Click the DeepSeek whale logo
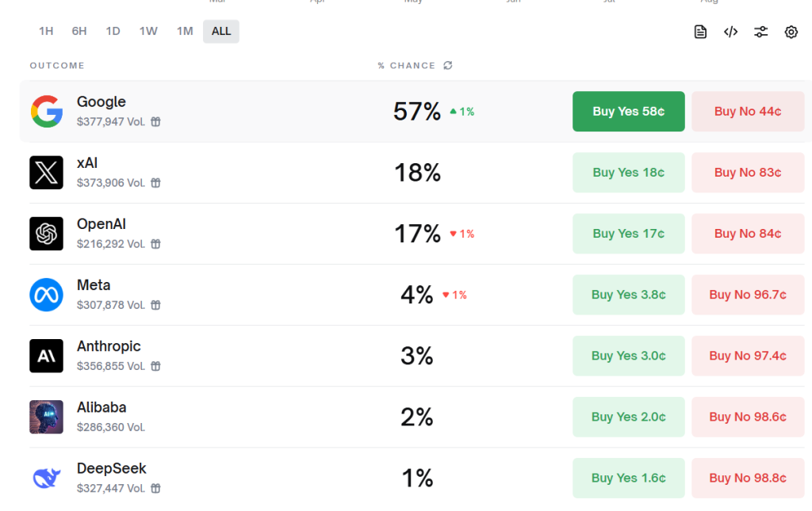Image resolution: width=812 pixels, height=511 pixels. 46,478
